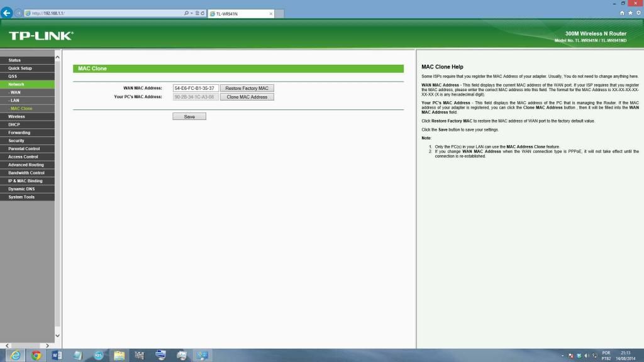Open the Status menu item
The image size is (644, 362).
pyautogui.click(x=27, y=60)
